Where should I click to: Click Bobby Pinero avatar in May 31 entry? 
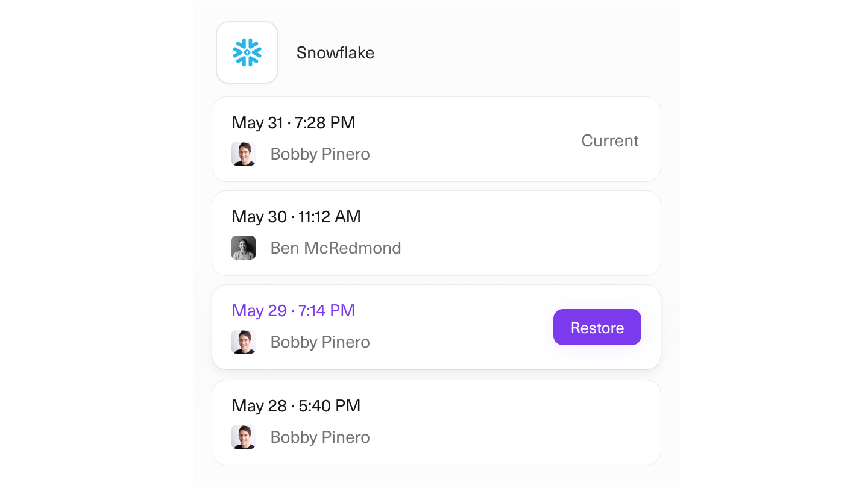(x=244, y=154)
